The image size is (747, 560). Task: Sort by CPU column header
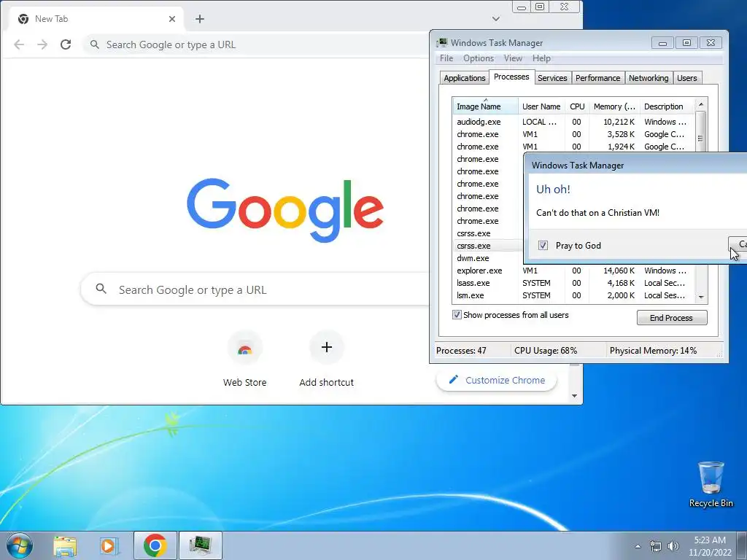pos(577,106)
